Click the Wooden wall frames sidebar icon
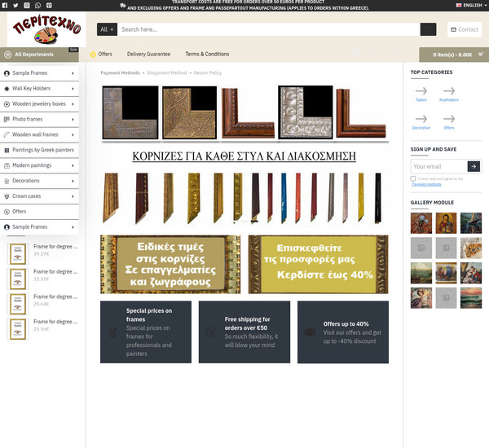This screenshot has height=448, width=489. pos(7,134)
